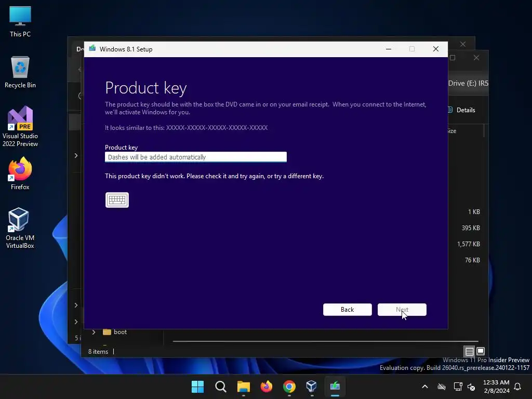
Task: Click the 1 KB size cell
Action: tap(474, 212)
